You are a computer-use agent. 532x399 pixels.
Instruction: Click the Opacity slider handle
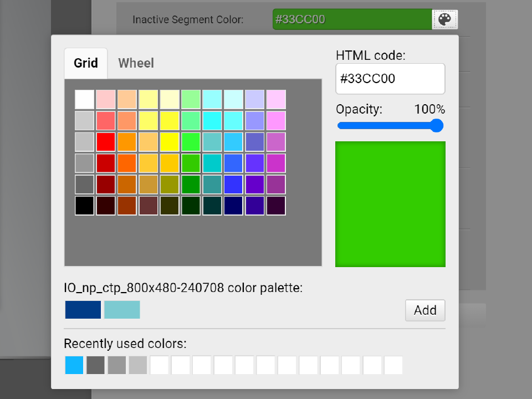(437, 126)
